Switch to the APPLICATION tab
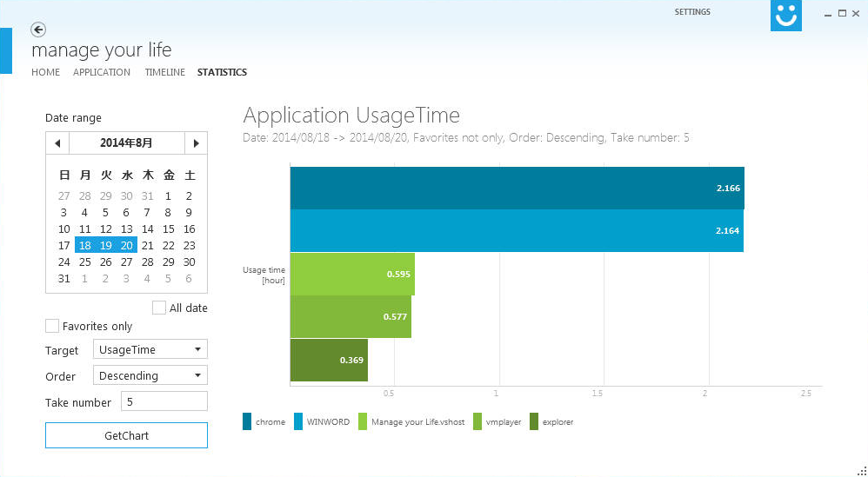This screenshot has height=477, width=868. click(102, 72)
